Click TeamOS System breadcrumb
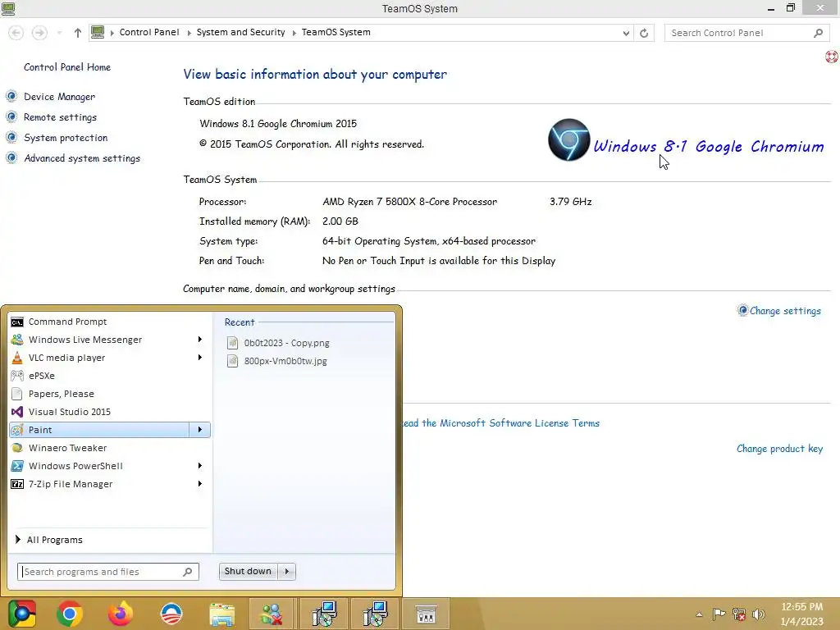The width and height of the screenshot is (840, 630). point(336,32)
